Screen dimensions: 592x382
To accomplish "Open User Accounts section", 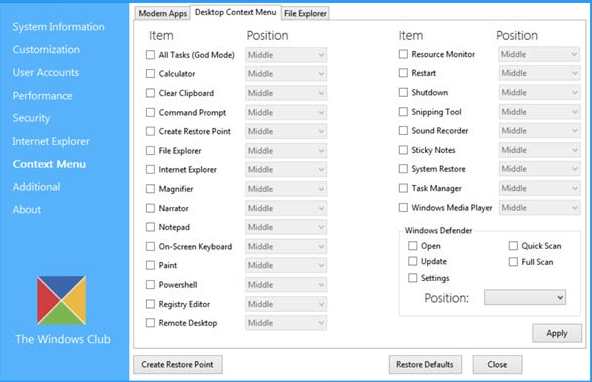I will pos(46,72).
